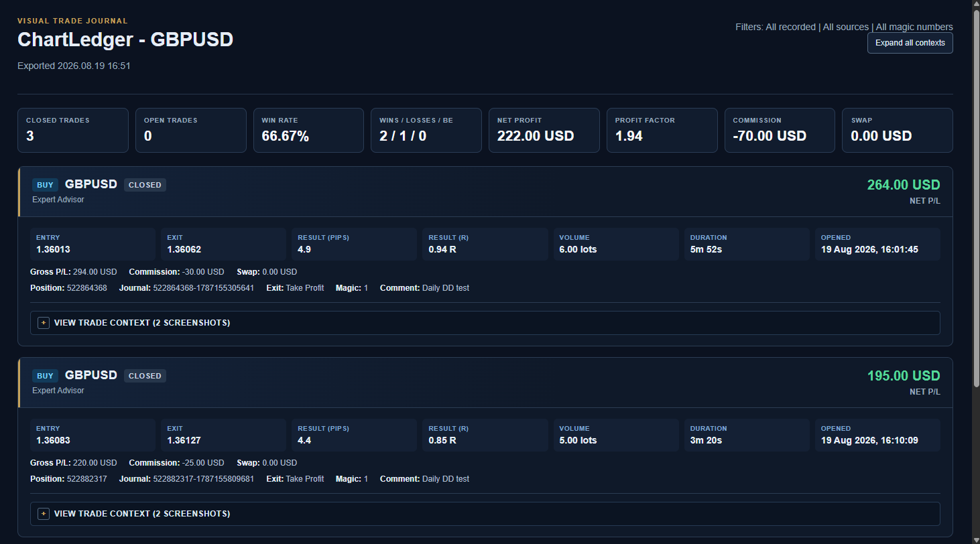The width and height of the screenshot is (980, 544).
Task: Click the plus icon in first trade context row
Action: pyautogui.click(x=44, y=323)
